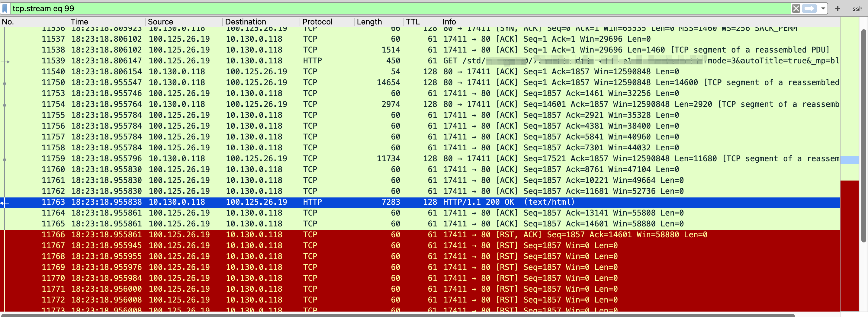Expand recent display filters dropdown
The width and height of the screenshot is (868, 317).
tap(823, 8)
